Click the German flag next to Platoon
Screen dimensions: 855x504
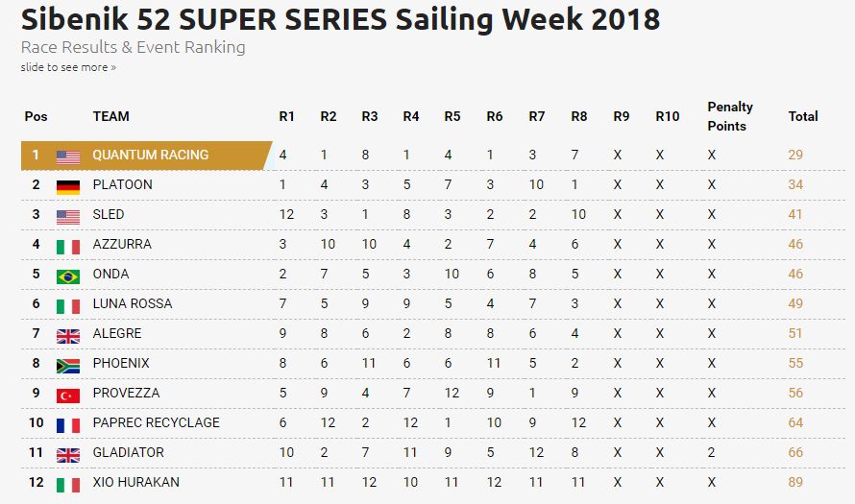pos(68,187)
